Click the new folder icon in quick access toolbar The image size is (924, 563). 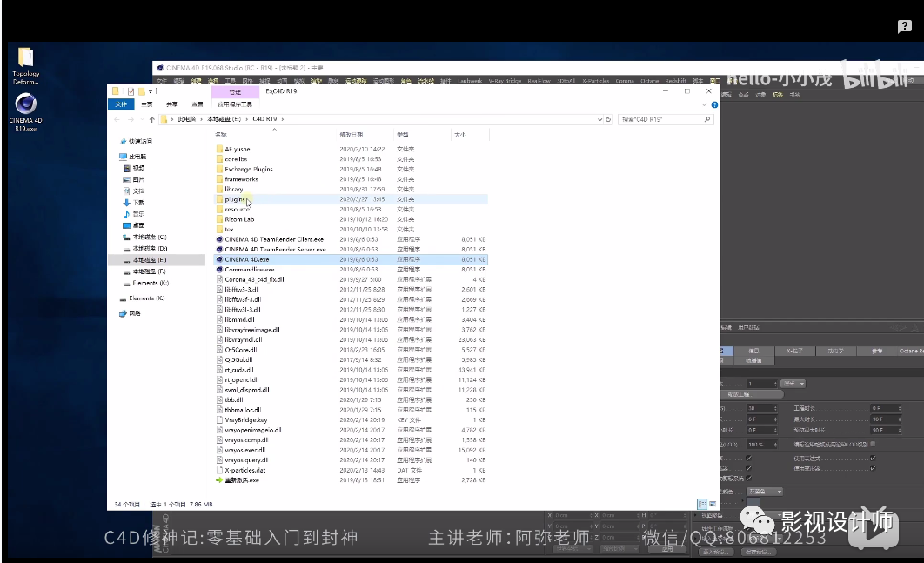click(x=142, y=91)
